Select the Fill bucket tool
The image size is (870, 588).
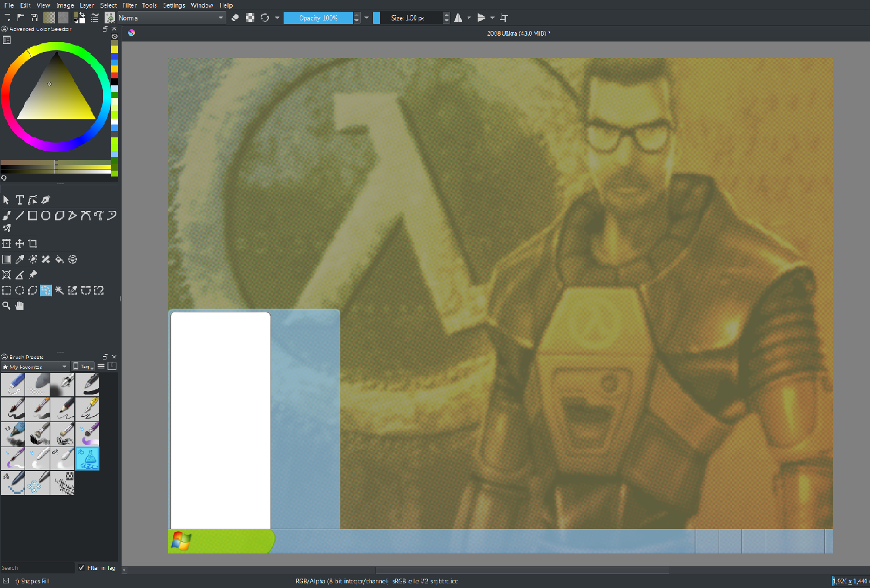(59, 260)
